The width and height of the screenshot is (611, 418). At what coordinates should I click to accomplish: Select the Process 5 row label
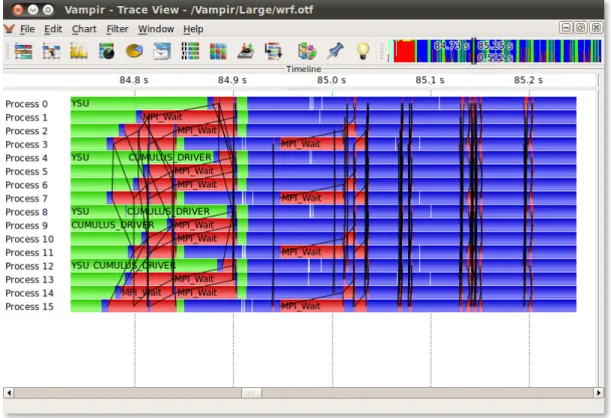click(x=26, y=171)
